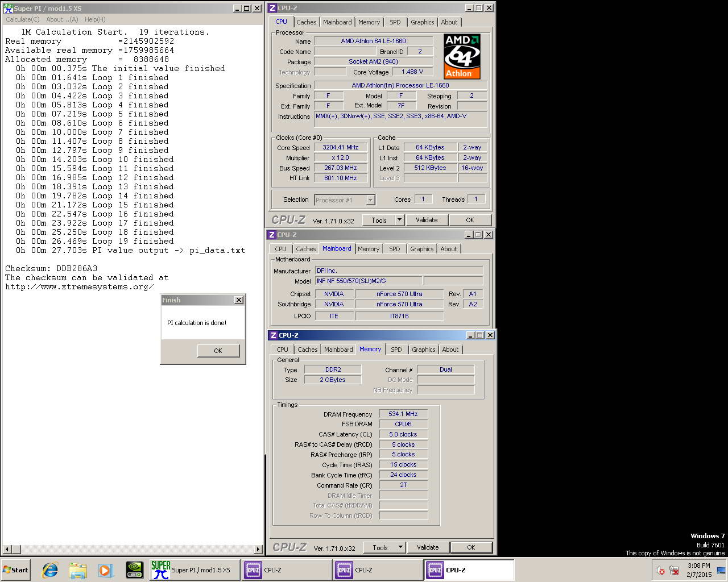Click Show desktop button at taskbar end
Image resolution: width=728 pixels, height=582 pixels.
pyautogui.click(x=722, y=570)
